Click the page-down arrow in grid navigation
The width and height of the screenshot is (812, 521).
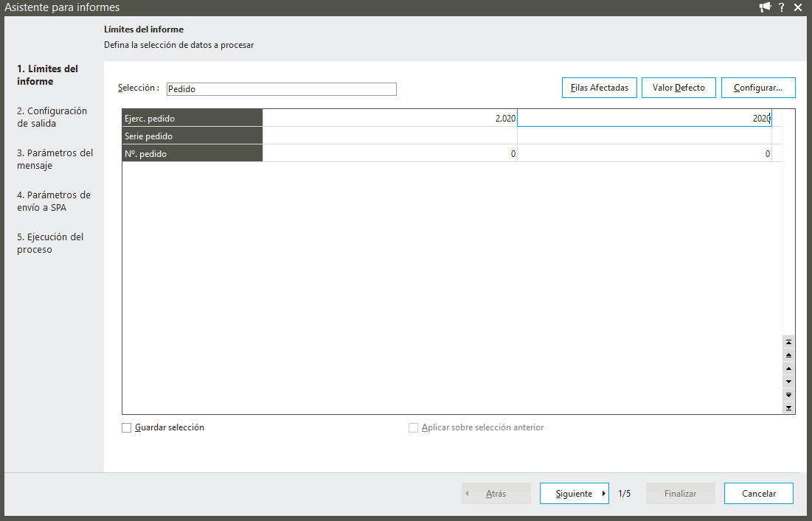(788, 395)
